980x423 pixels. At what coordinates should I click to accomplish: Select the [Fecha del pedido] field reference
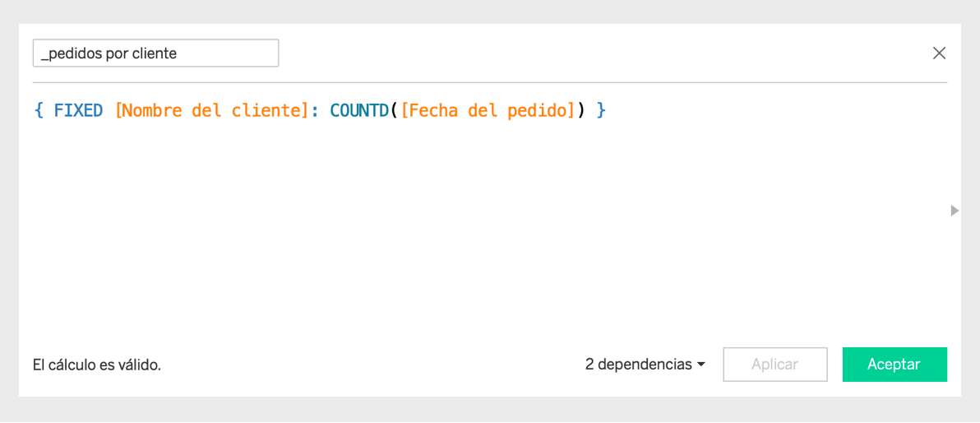point(488,110)
